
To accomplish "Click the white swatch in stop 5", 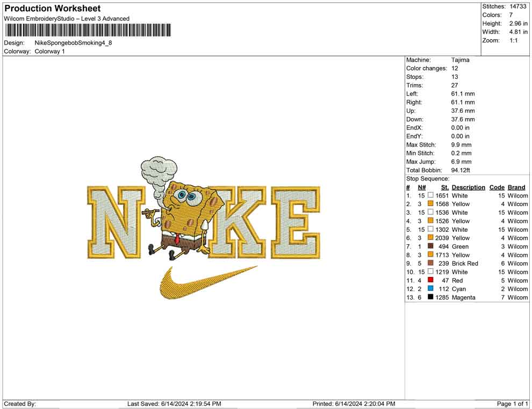I will 430,229.
